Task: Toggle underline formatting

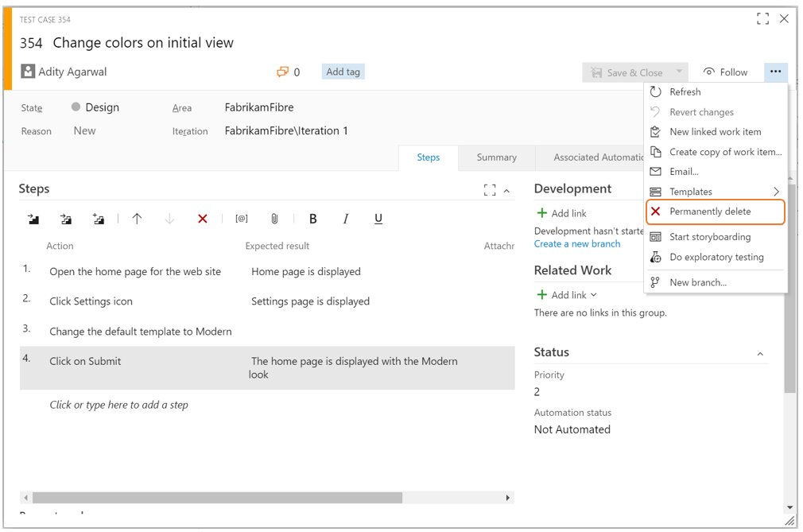Action: [378, 219]
